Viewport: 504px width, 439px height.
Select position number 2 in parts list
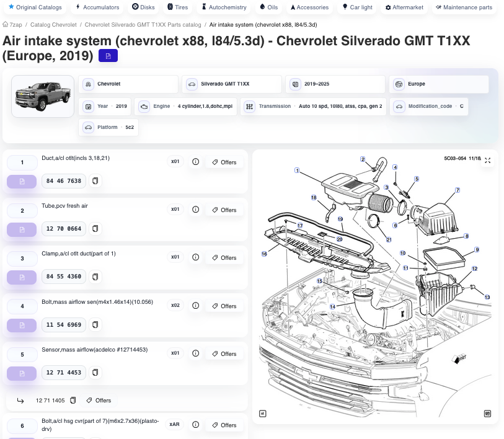point(22,211)
